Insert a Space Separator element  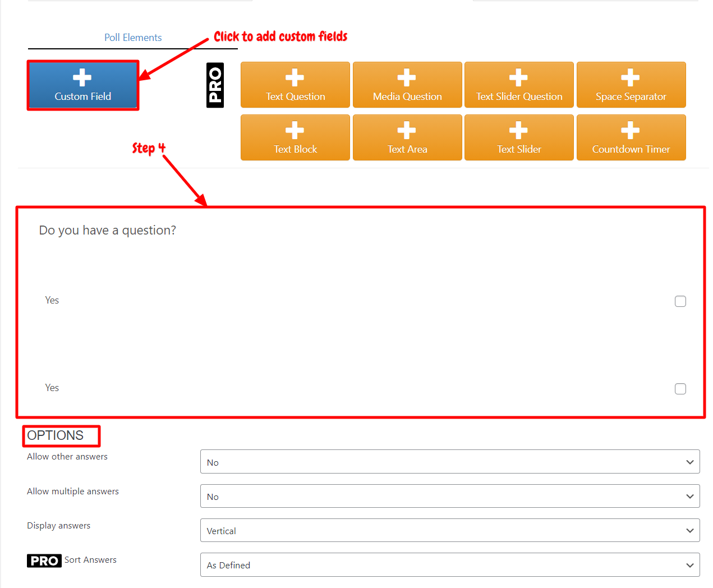point(631,85)
